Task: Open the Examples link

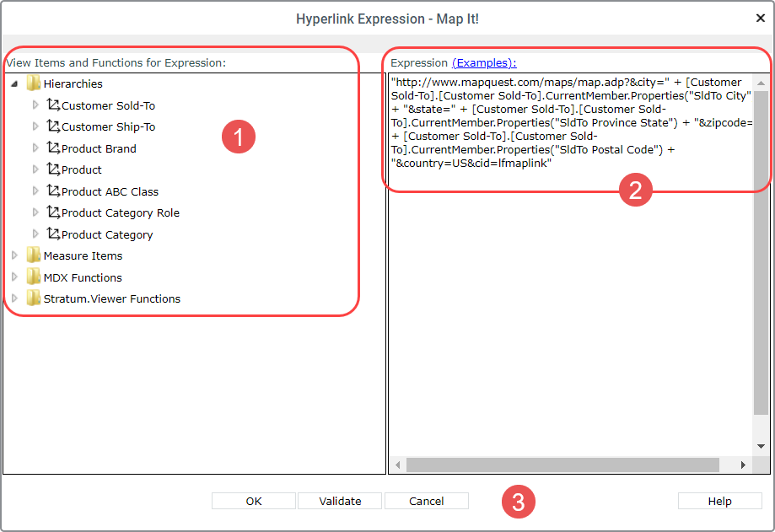Action: [x=484, y=62]
